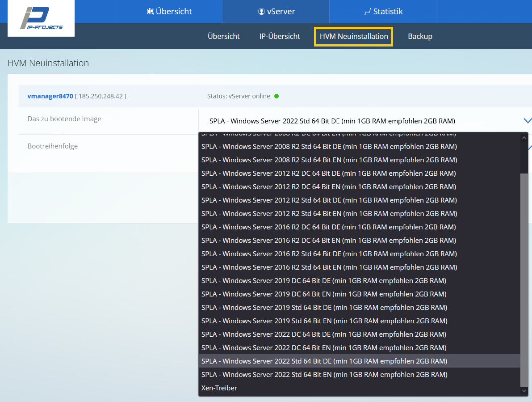The image size is (532, 402).
Task: Click the IP-Projects logo
Action: [x=41, y=18]
